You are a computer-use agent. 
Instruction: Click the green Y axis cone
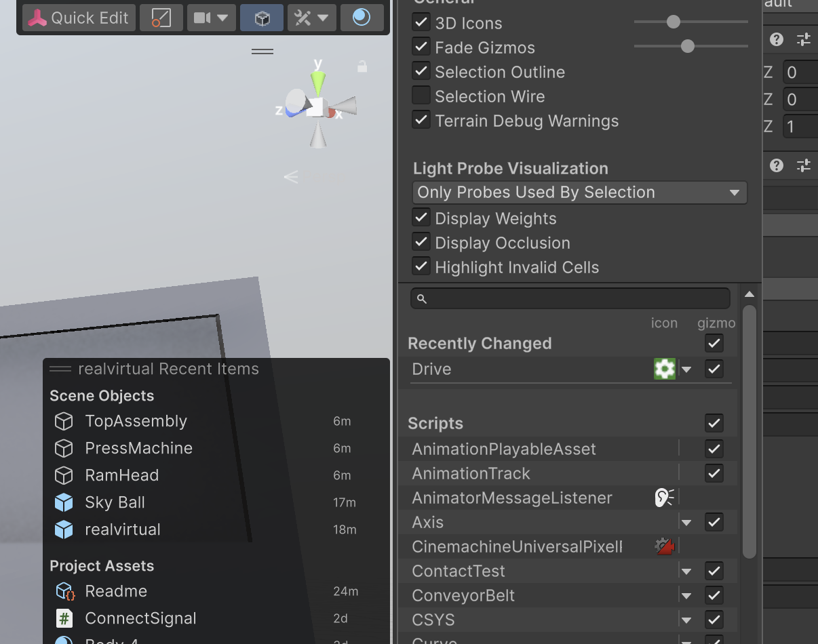(317, 83)
